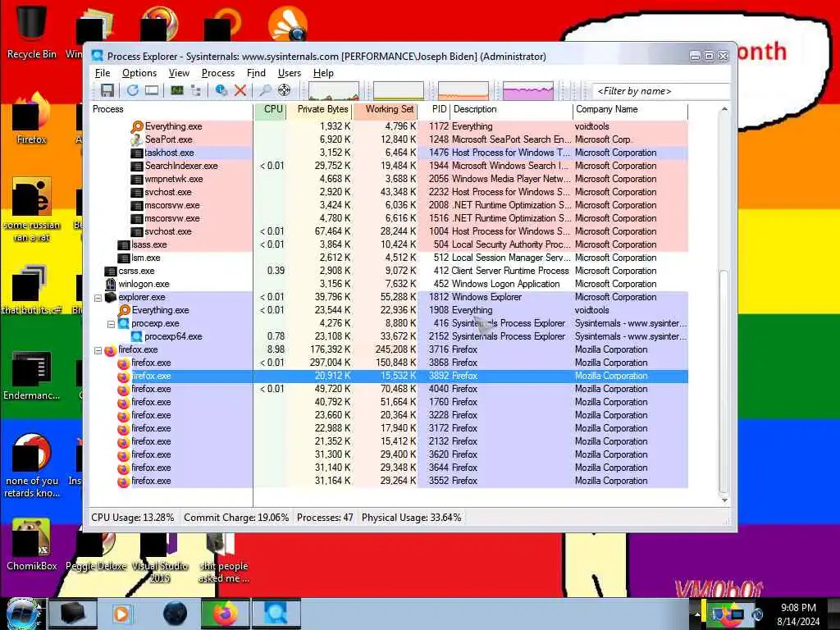Click the Windows Start orb
Screen dimensions: 840x630
coord(22,614)
